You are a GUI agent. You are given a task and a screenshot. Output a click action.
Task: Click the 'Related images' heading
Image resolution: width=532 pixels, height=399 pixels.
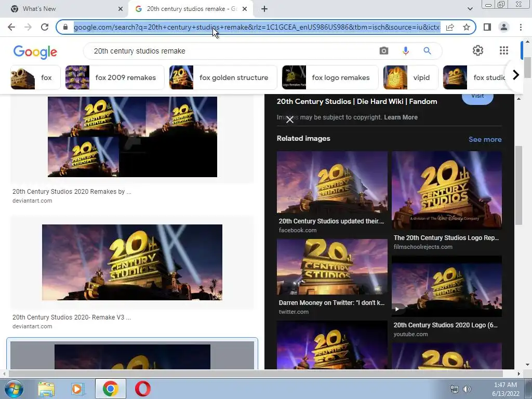pos(303,138)
